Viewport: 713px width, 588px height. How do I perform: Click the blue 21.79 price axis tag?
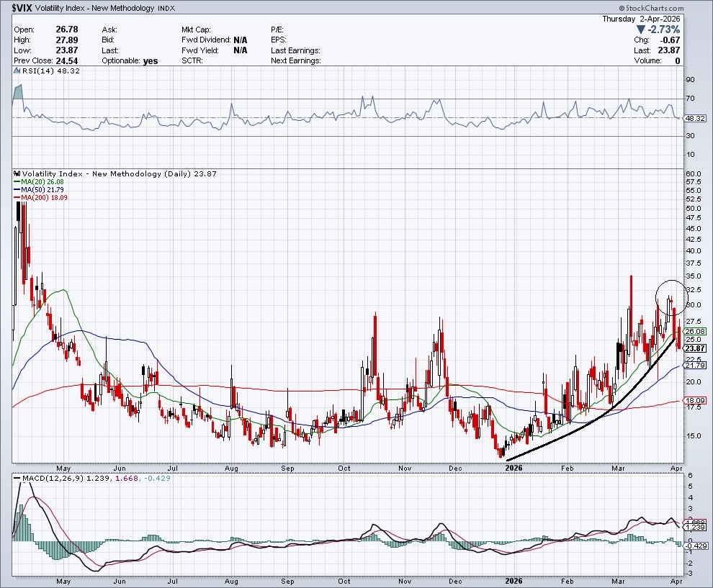coord(694,366)
